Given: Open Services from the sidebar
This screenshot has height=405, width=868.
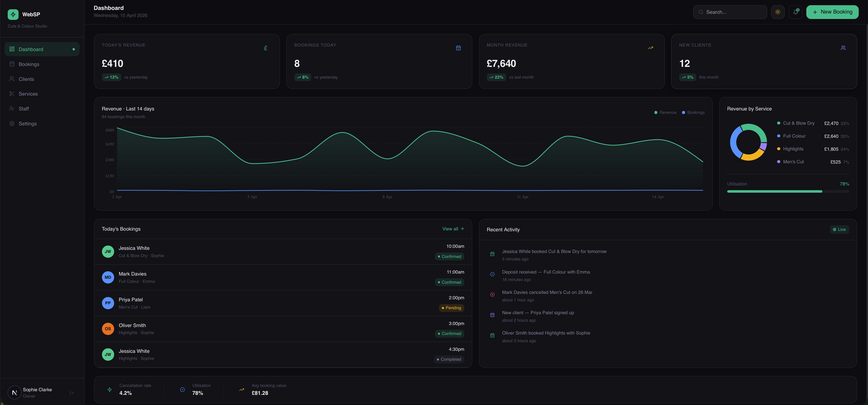Looking at the screenshot, I should pos(28,94).
